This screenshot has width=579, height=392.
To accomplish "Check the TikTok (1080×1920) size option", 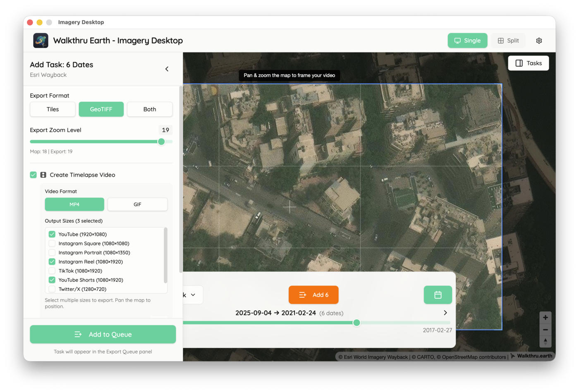I will 52,271.
